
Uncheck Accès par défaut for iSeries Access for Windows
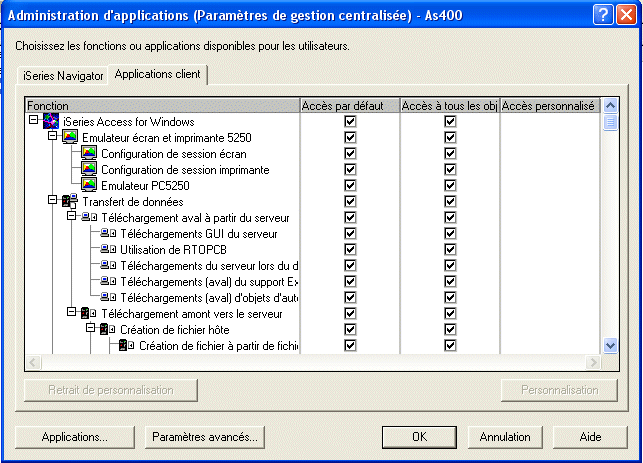(350, 121)
